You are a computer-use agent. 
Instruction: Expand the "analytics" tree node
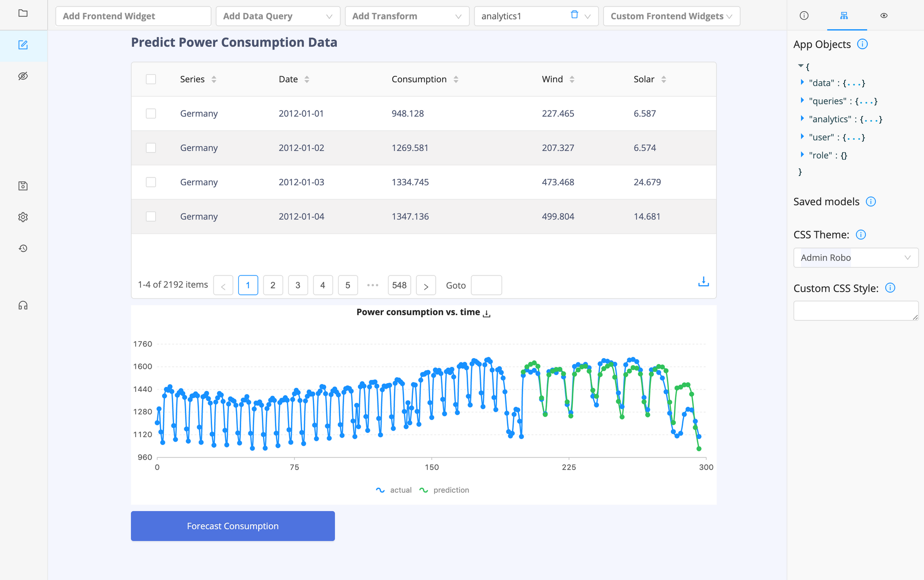tap(802, 119)
